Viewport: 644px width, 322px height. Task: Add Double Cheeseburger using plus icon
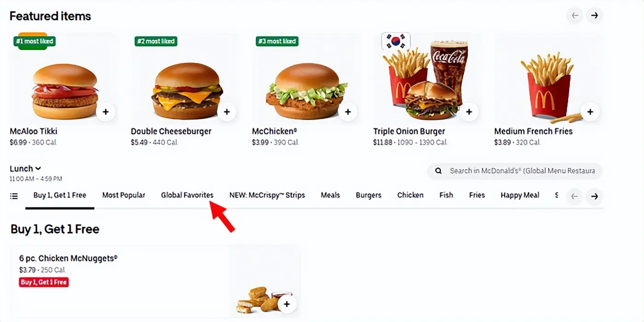tap(226, 112)
